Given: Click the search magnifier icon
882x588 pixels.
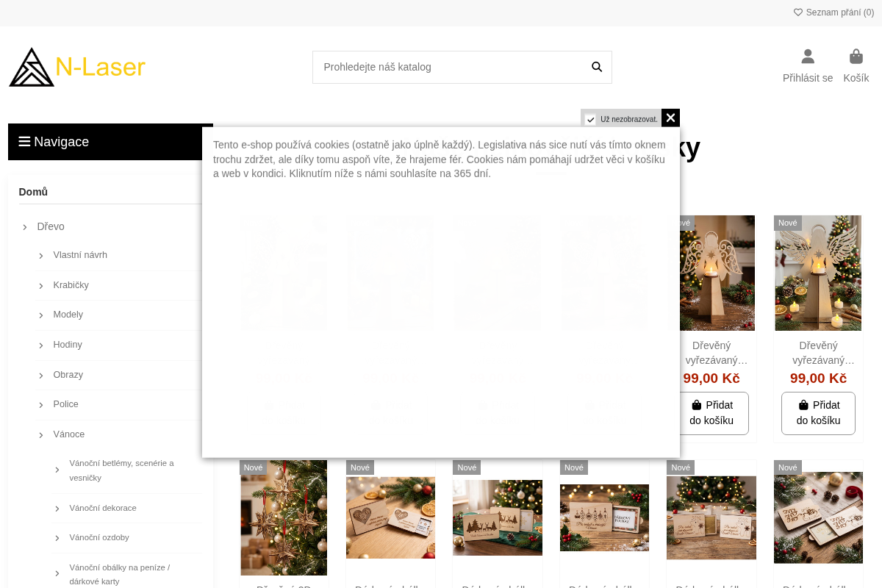Looking at the screenshot, I should [x=597, y=67].
